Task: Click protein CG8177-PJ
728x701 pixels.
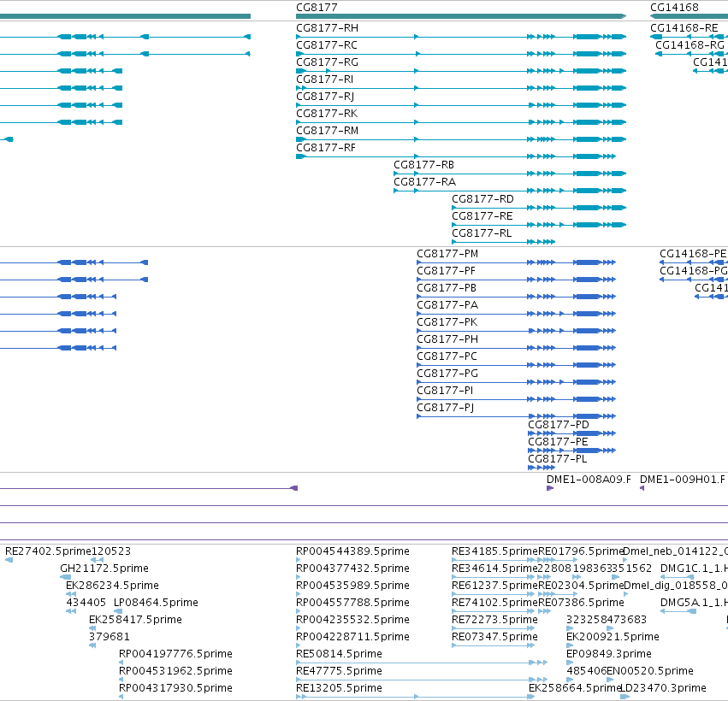Action: [x=445, y=409]
